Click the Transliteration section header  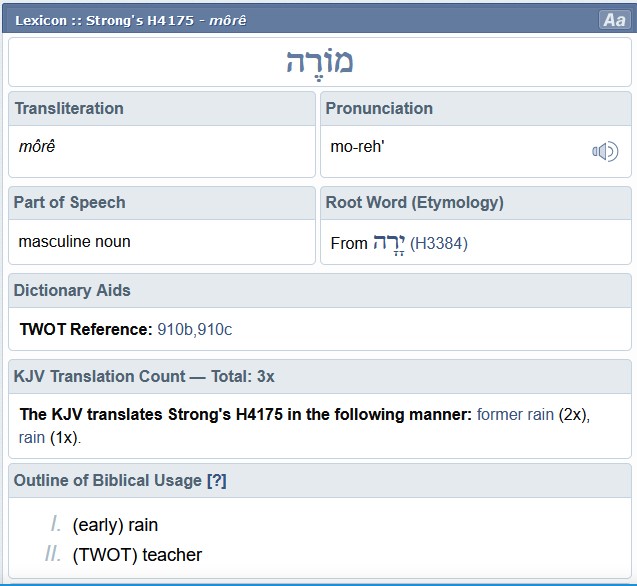[x=69, y=108]
